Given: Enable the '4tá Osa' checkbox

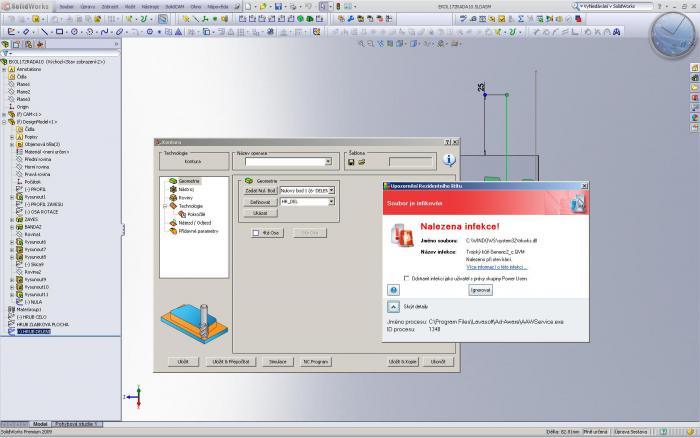Looking at the screenshot, I should tap(256, 232).
